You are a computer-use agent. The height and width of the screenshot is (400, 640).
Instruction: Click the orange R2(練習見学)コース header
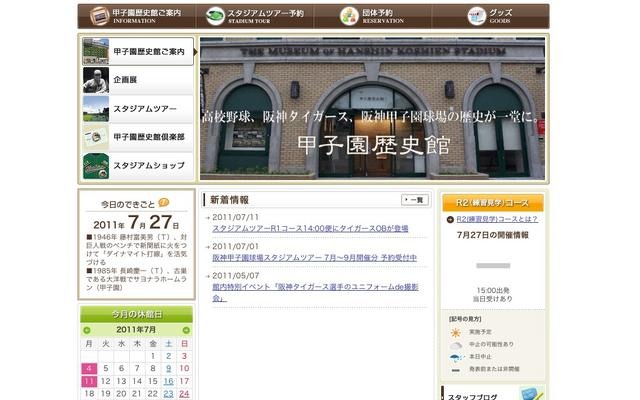pos(493,203)
